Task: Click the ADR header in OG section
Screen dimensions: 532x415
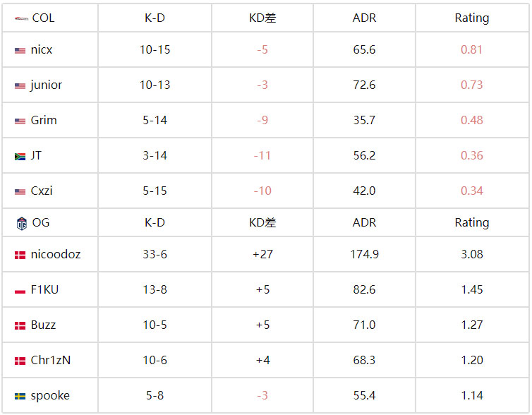Action: coord(364,222)
